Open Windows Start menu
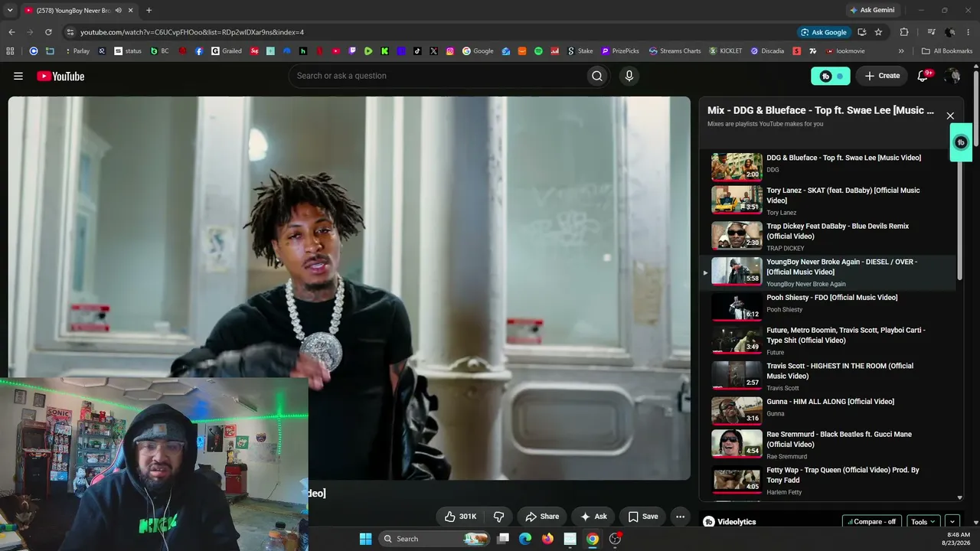 pos(365,539)
